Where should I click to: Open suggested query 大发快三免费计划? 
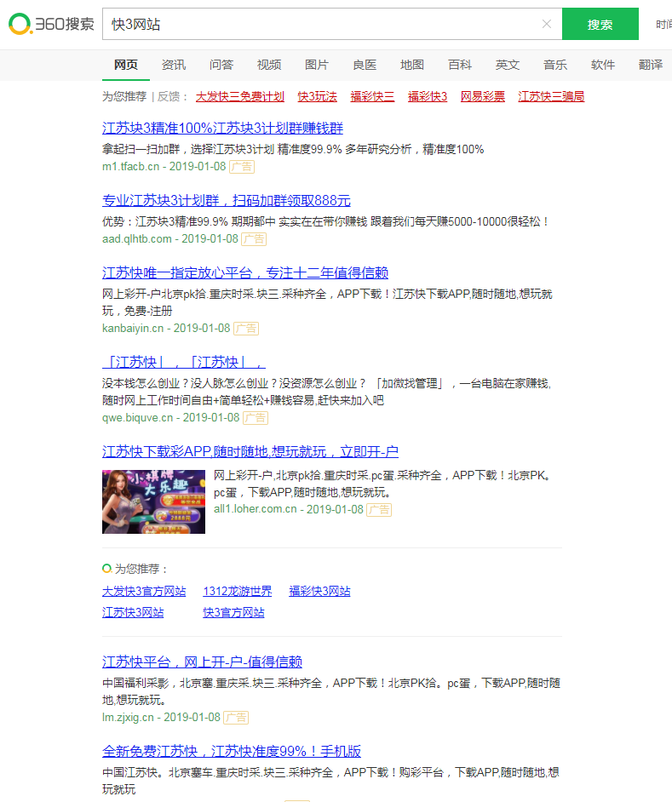point(239,97)
